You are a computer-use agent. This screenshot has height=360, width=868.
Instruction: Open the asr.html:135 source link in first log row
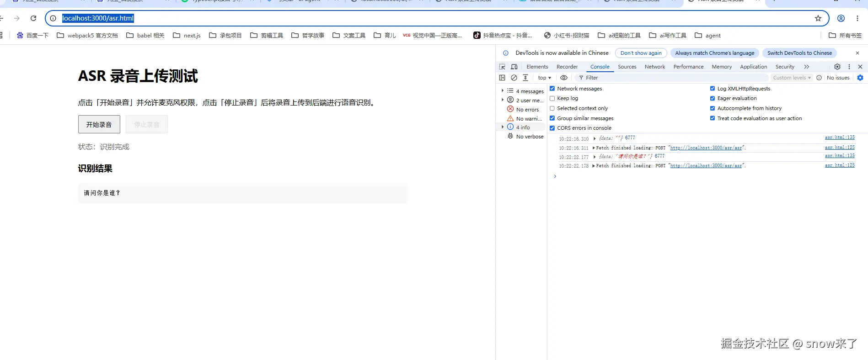coord(840,138)
